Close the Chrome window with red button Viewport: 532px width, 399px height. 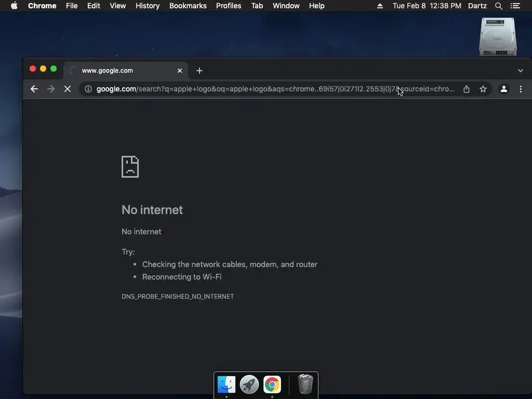coord(33,69)
